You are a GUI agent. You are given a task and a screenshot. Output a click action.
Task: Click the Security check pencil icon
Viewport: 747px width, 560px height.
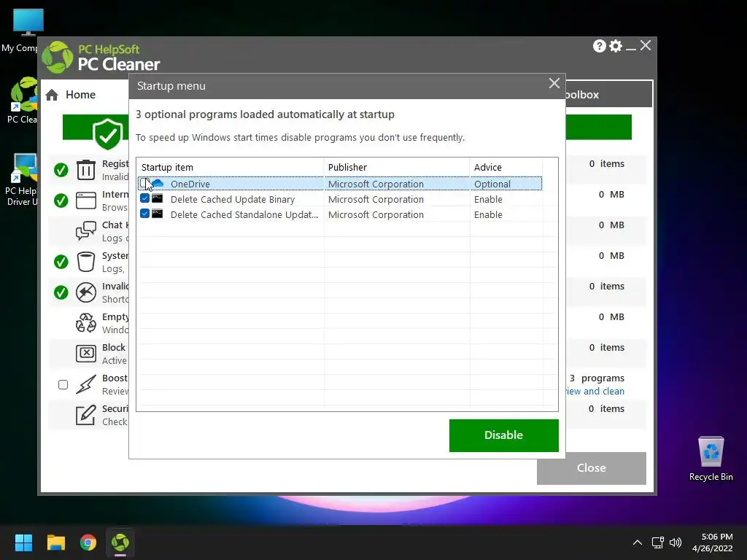[x=86, y=415]
